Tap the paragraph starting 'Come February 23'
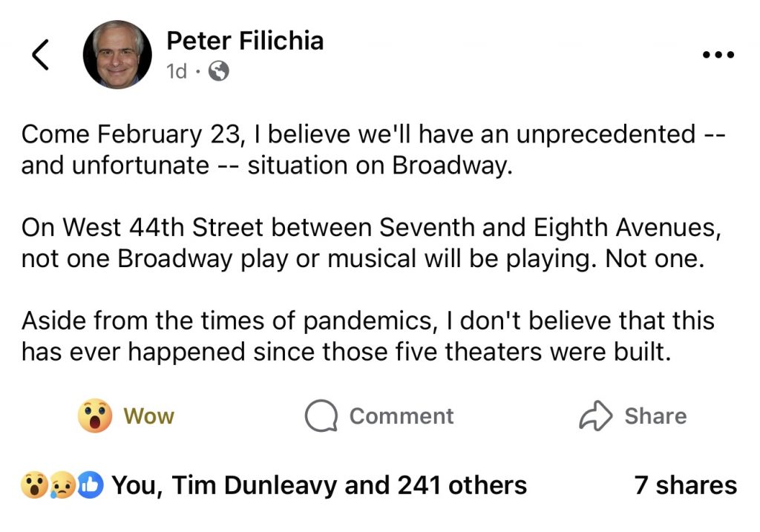760x532 pixels. click(371, 149)
